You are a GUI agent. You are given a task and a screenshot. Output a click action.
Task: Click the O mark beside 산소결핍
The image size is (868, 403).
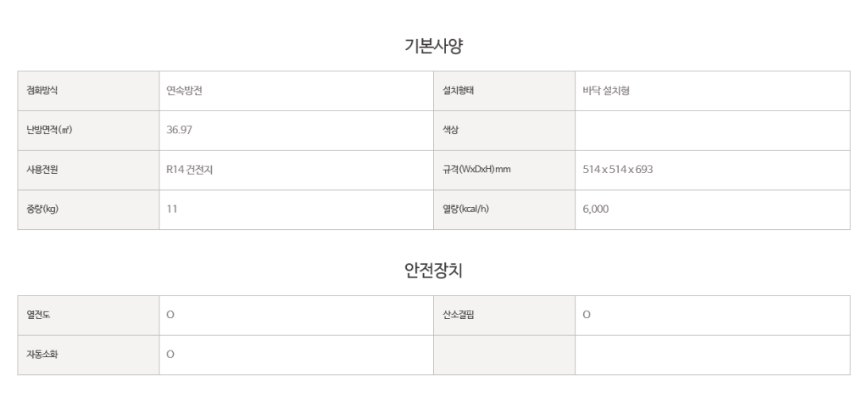pyautogui.click(x=587, y=315)
